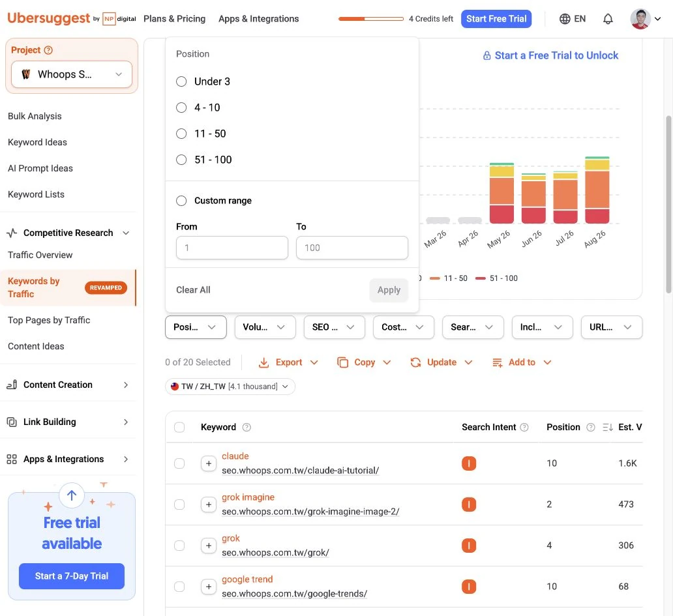This screenshot has height=616, width=673.
Task: Open Traffic Overview in sidebar
Action: (40, 256)
